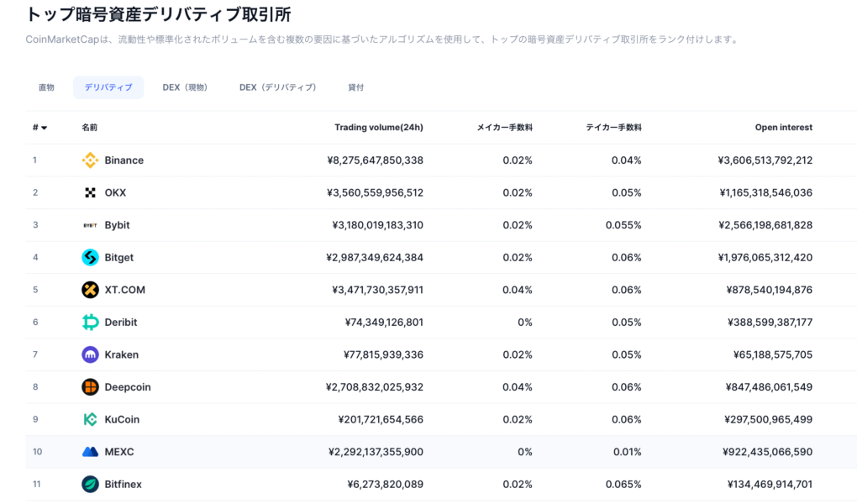Image resolution: width=857 pixels, height=504 pixels.
Task: Click the OKX exchange logo
Action: click(91, 192)
